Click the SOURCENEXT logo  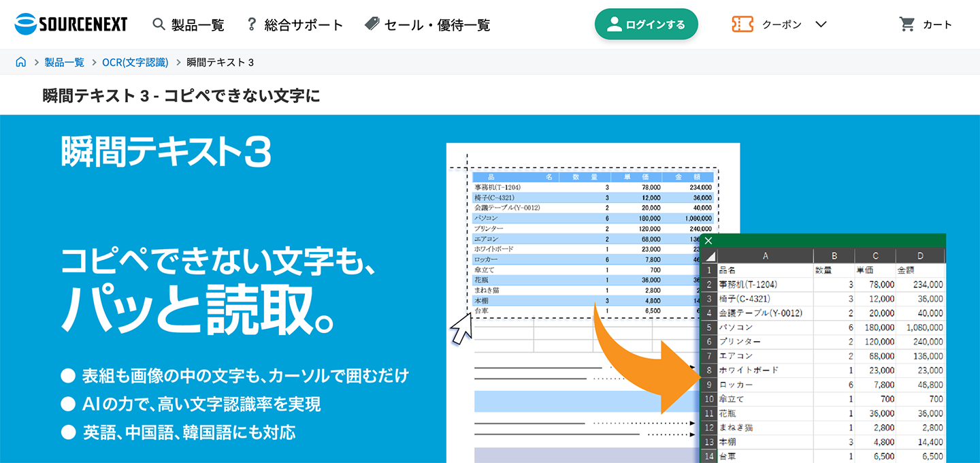pos(71,23)
